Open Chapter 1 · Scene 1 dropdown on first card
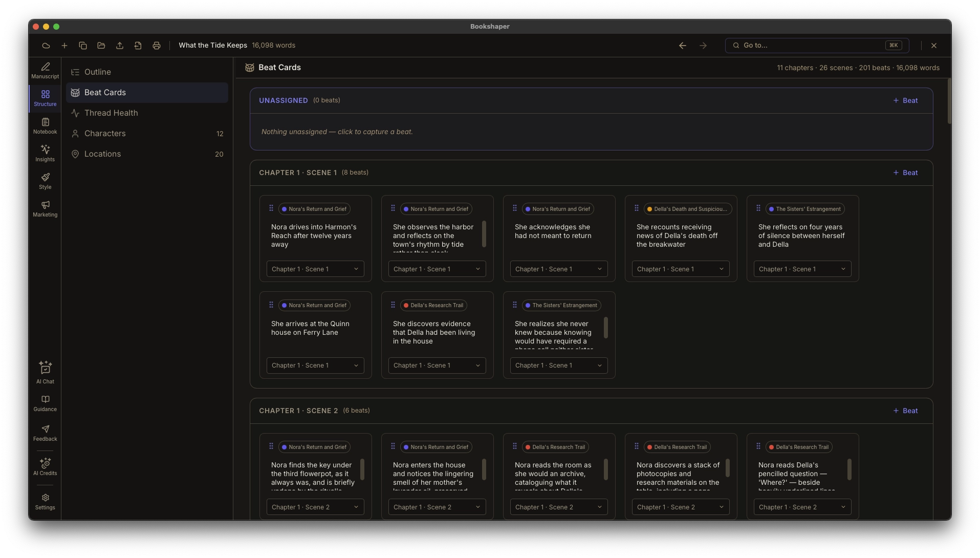980x558 pixels. click(x=315, y=269)
